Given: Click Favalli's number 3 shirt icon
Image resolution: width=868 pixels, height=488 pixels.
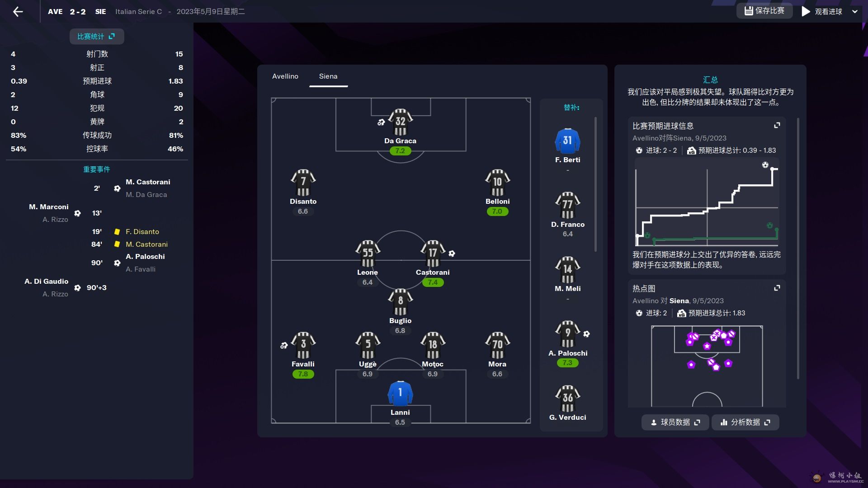Looking at the screenshot, I should 303,345.
